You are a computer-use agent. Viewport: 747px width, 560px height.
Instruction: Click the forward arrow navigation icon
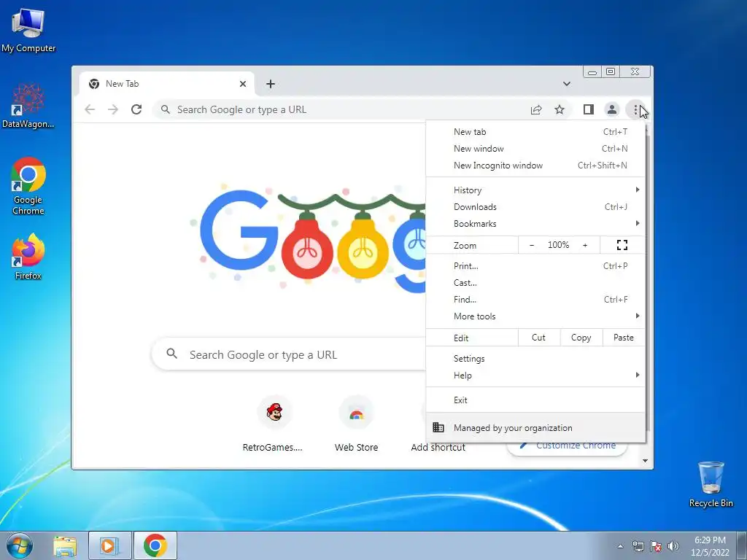click(x=113, y=109)
